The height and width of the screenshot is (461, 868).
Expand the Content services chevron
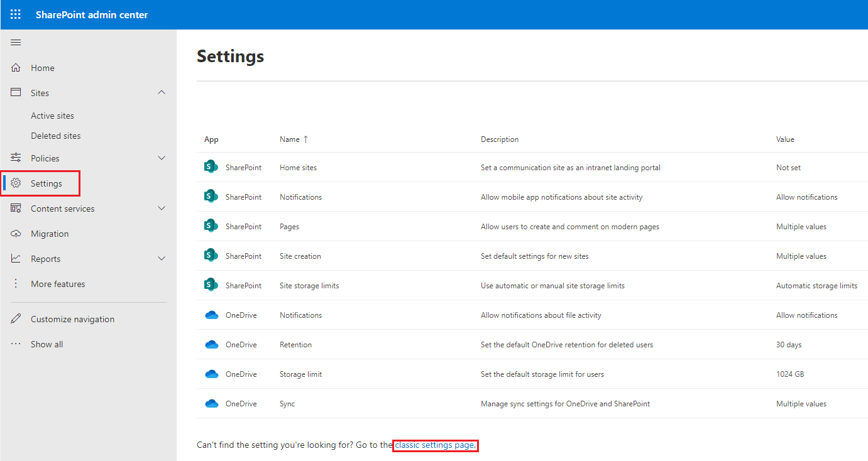pyautogui.click(x=162, y=208)
